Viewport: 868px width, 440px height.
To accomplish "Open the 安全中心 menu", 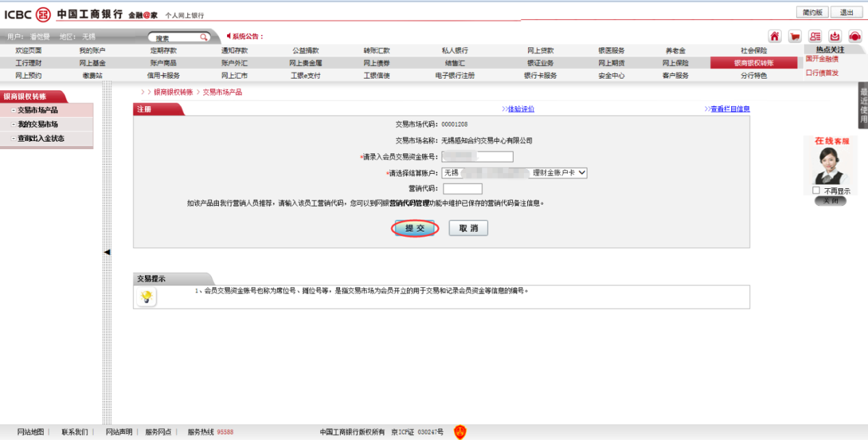I will tap(611, 76).
